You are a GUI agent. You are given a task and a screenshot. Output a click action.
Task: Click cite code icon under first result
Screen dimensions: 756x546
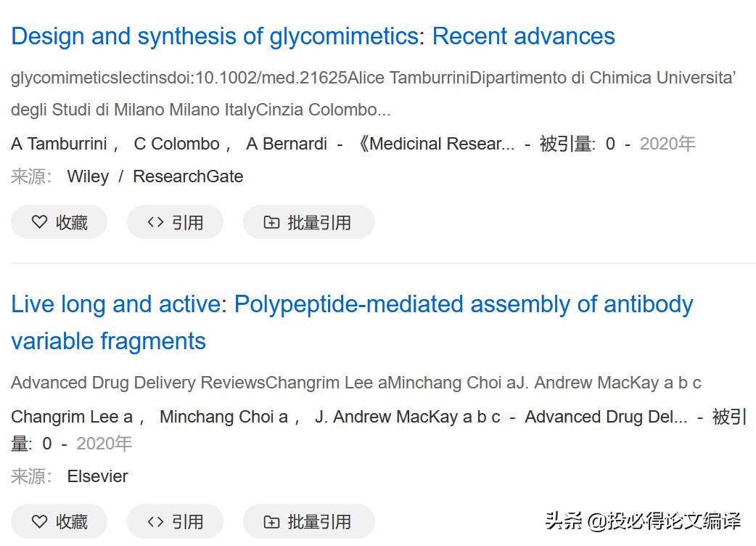[155, 222]
